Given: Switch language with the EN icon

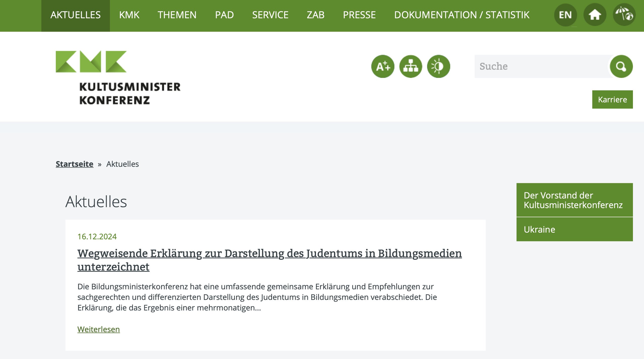Looking at the screenshot, I should coord(565,15).
